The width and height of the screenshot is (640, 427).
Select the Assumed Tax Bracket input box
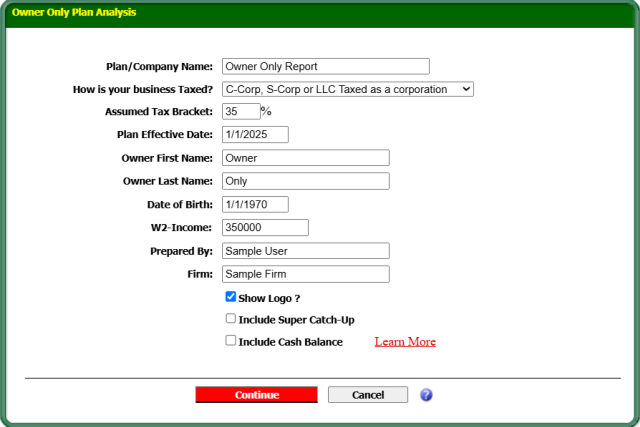(x=240, y=111)
